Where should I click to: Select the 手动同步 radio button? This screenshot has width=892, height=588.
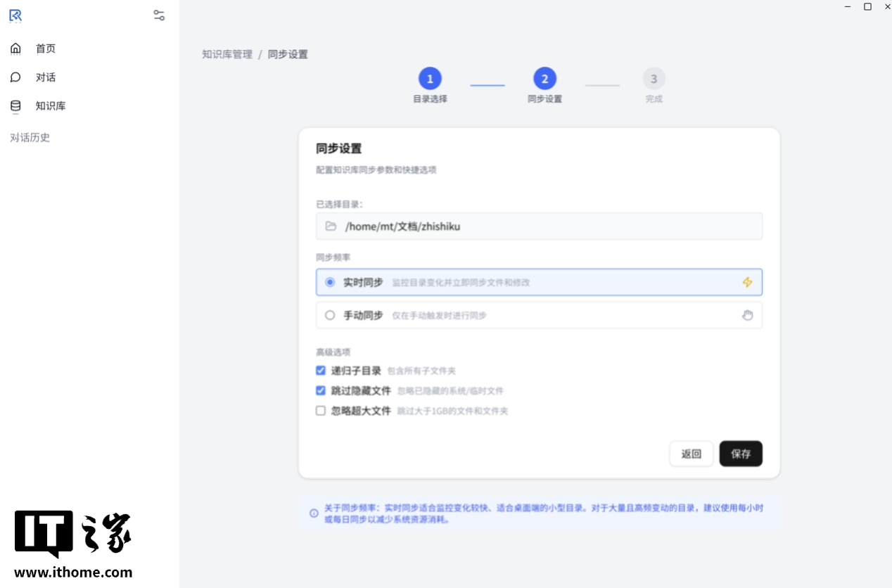point(329,315)
